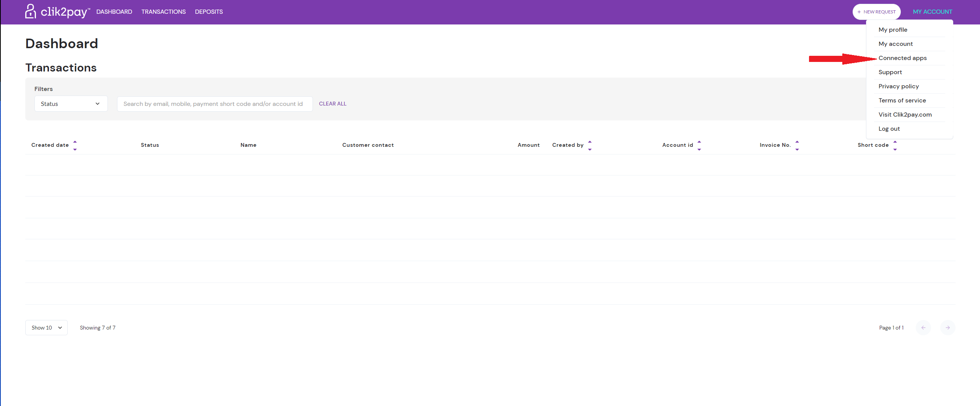This screenshot has height=406, width=980.
Task: Click Visit Clik2pay.com link
Action: pyautogui.click(x=905, y=115)
